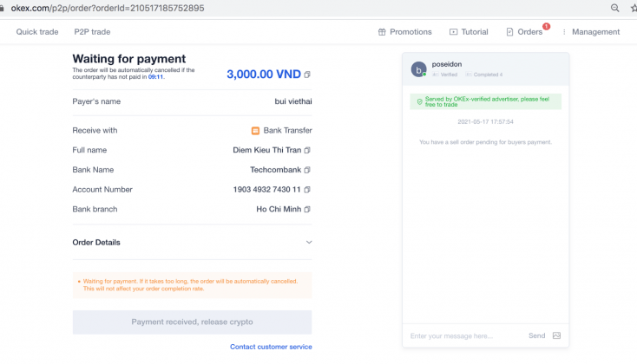Open the P2P trade tab
Viewport: 637px width, 364px height.
coord(92,32)
